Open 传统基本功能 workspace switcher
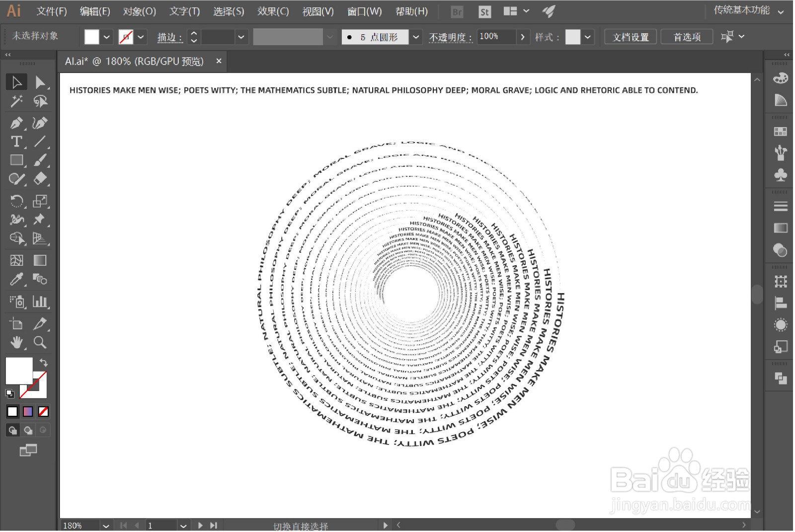Screen dimensions: 795x532 point(749,10)
